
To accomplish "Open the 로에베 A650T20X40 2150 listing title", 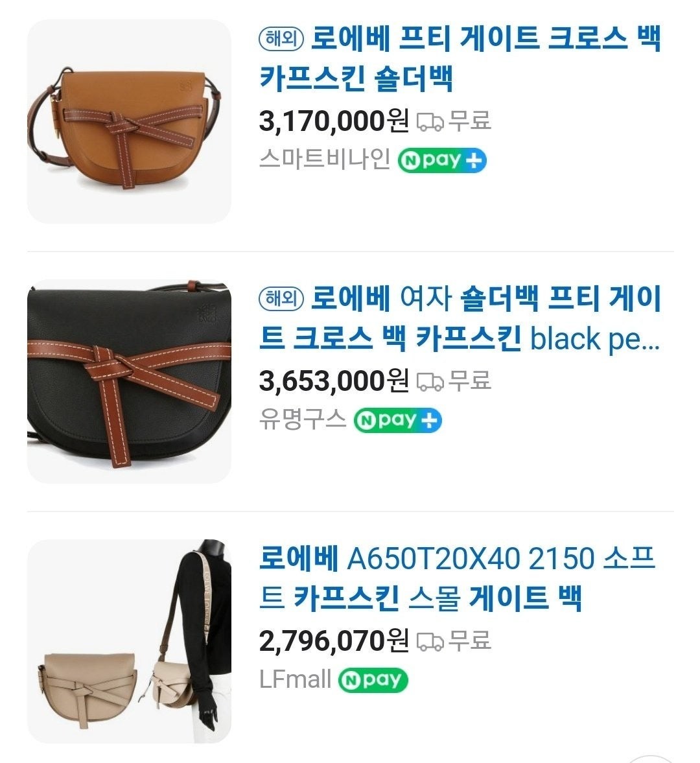I will [x=457, y=578].
